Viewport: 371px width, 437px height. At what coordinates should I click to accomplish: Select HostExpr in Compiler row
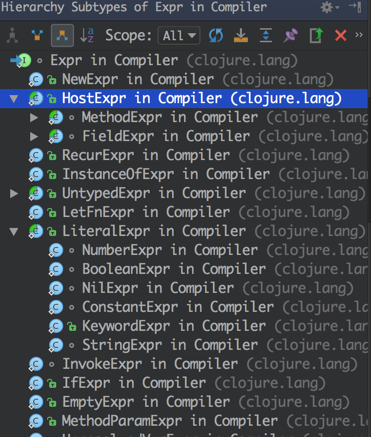(x=184, y=99)
